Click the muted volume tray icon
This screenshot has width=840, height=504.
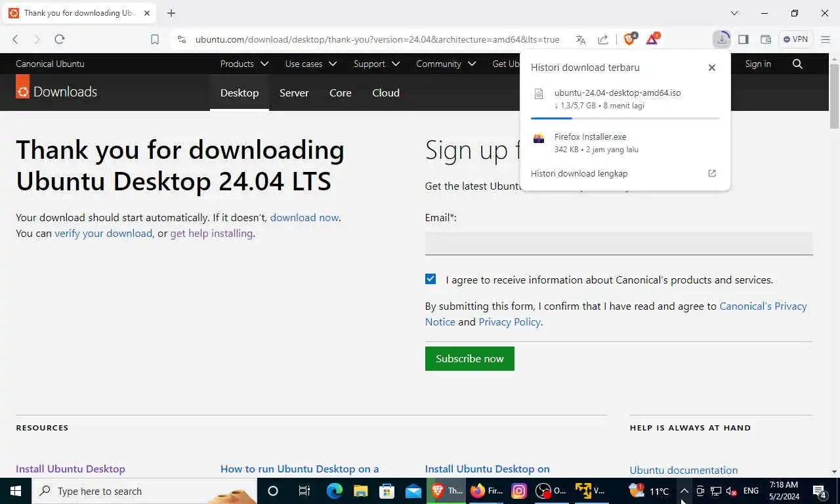click(732, 491)
